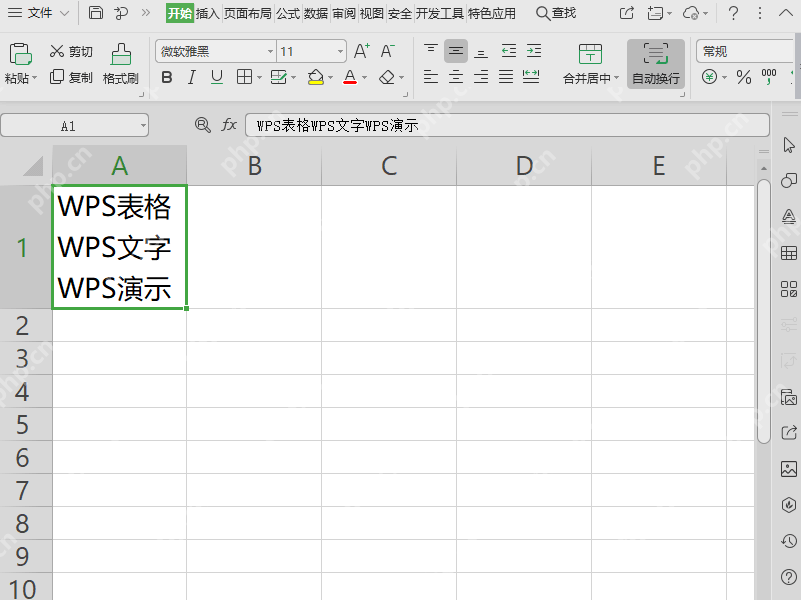Select column C header

tap(389, 165)
